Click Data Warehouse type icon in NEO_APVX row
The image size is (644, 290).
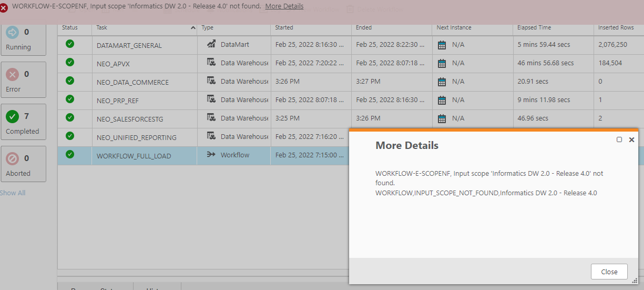coord(211,62)
